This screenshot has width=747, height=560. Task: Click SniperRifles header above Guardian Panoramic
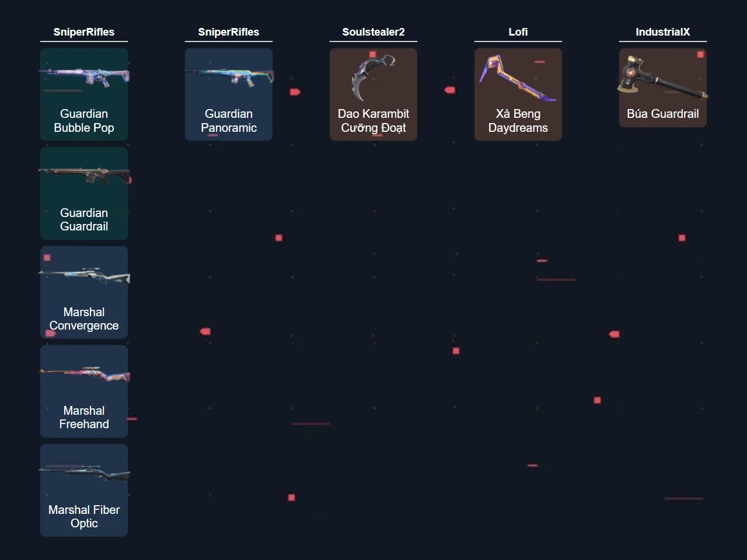[229, 32]
